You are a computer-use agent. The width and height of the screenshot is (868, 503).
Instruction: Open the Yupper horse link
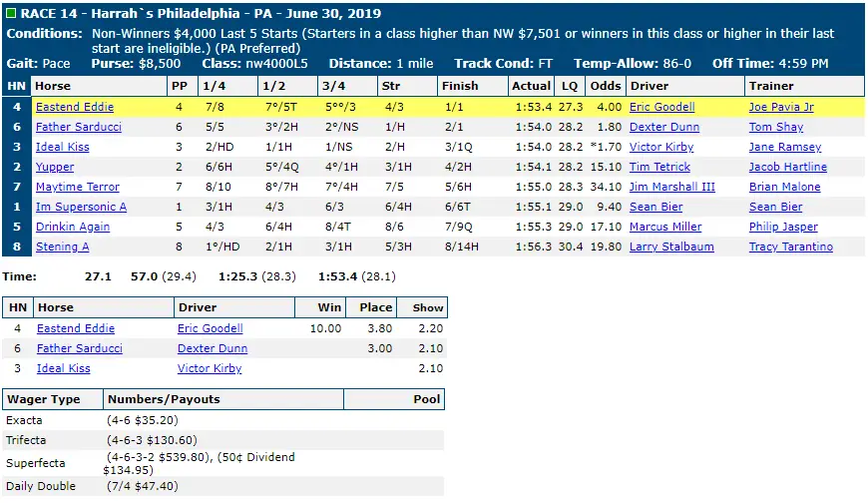(55, 167)
